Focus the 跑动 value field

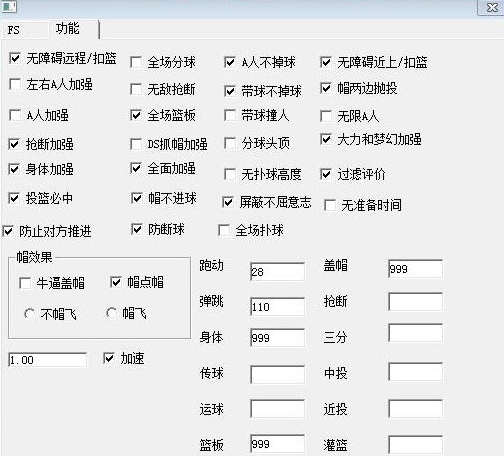277,271
